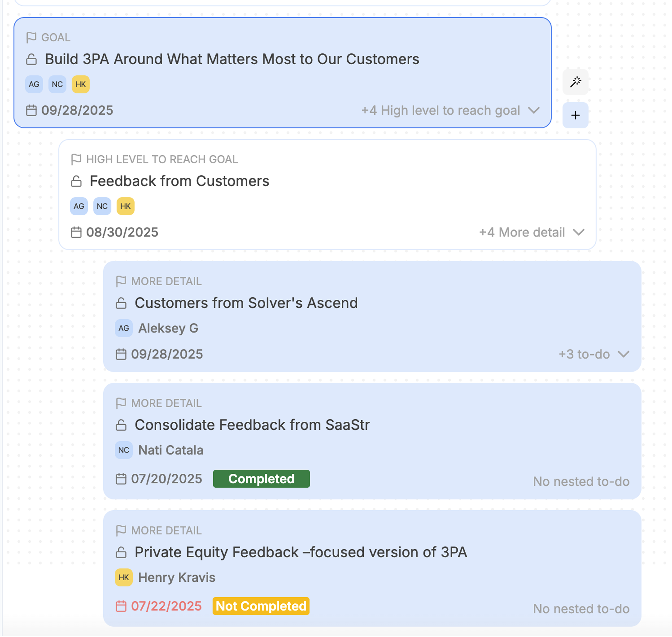Click lock icon beside Feedback from Customers
672x637 pixels.
coord(76,181)
